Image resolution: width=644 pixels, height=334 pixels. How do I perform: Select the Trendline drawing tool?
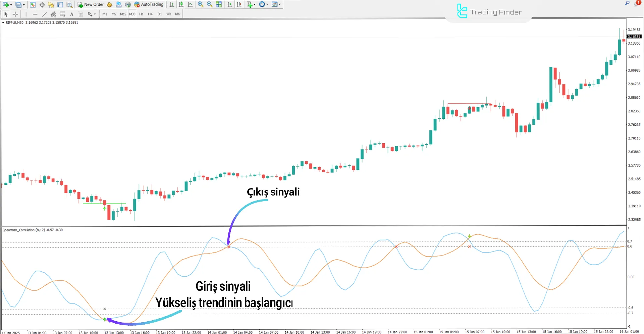tap(44, 14)
